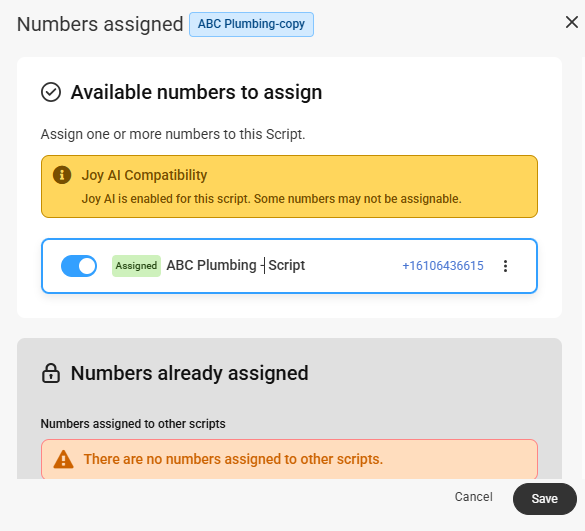This screenshot has width=585, height=531.
Task: Cancel the number assignment changes
Action: (x=473, y=497)
